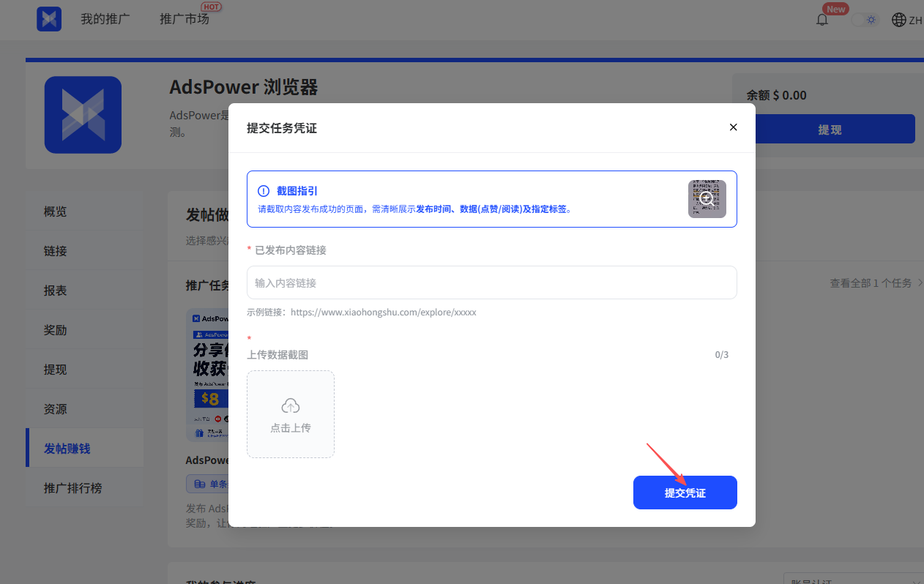Select 概览 in the sidebar
This screenshot has width=924, height=584.
coord(84,211)
